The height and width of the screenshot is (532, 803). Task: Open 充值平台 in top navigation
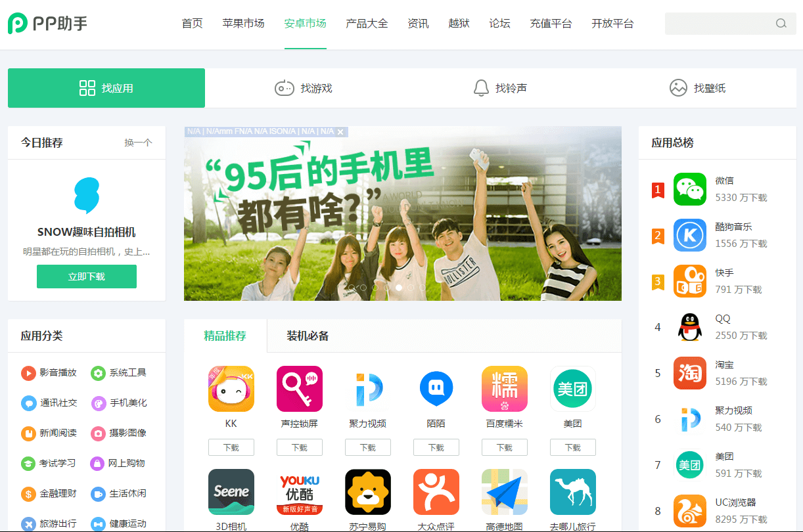coord(551,24)
